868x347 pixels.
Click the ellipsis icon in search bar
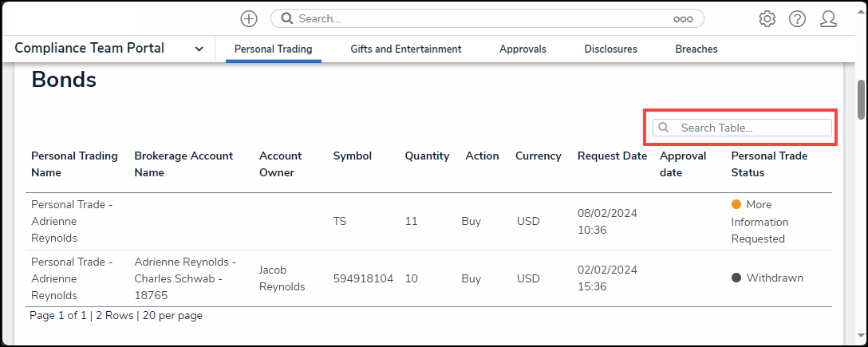pyautogui.click(x=683, y=18)
